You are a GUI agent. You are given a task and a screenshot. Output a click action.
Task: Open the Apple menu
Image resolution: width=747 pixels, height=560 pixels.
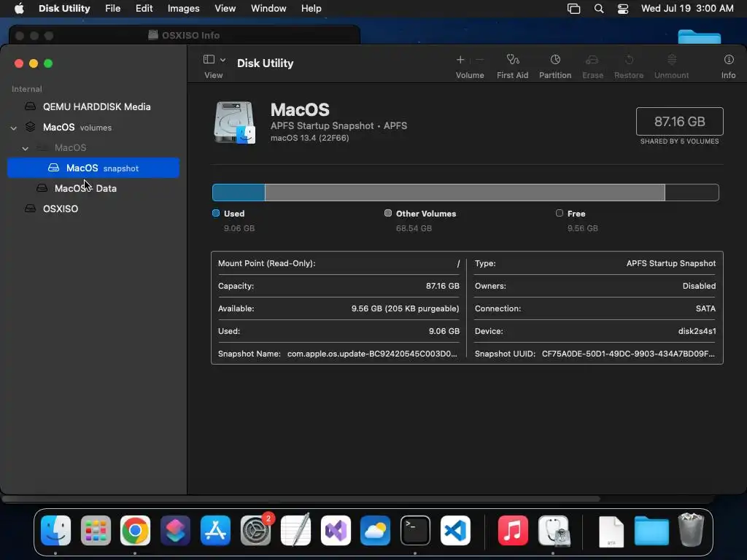(x=19, y=8)
